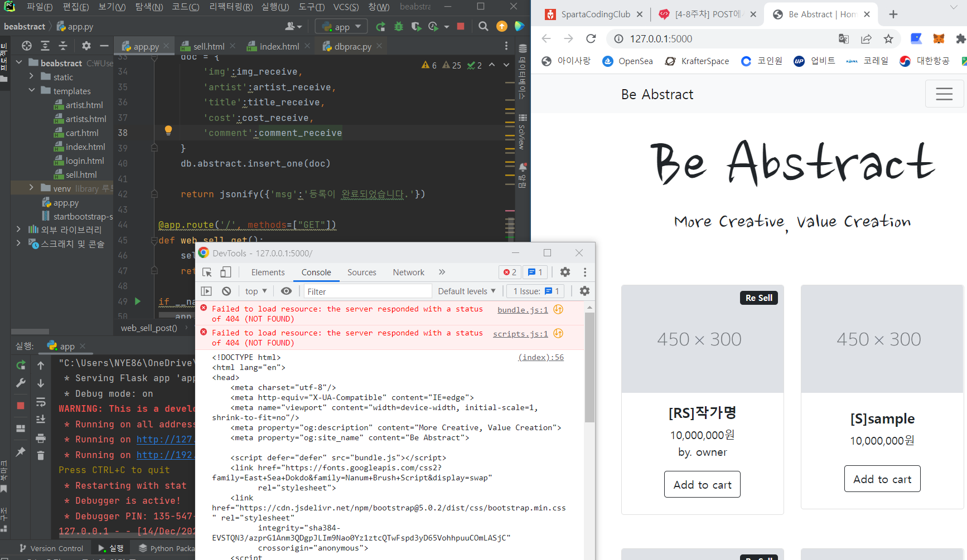Click the Filter field in DevTools console

click(x=368, y=291)
